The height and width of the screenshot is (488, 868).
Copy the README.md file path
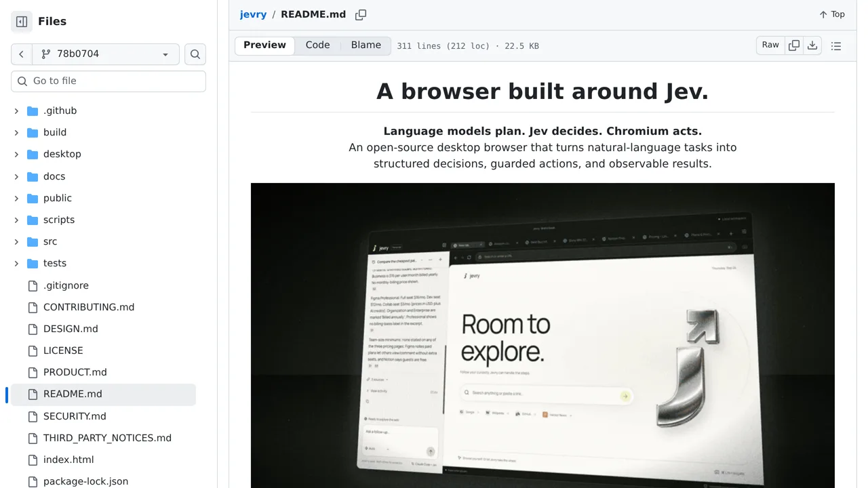[x=361, y=14]
